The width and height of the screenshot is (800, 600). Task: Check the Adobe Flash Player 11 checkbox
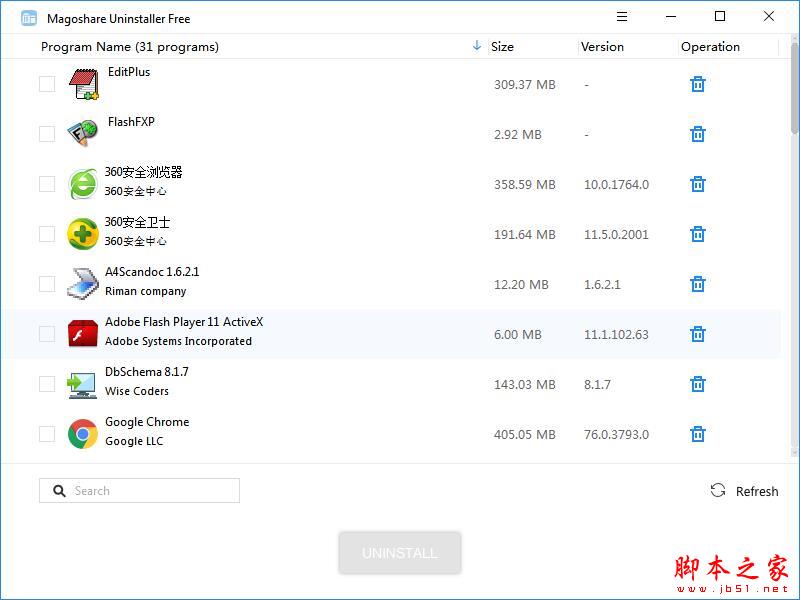tap(47, 334)
